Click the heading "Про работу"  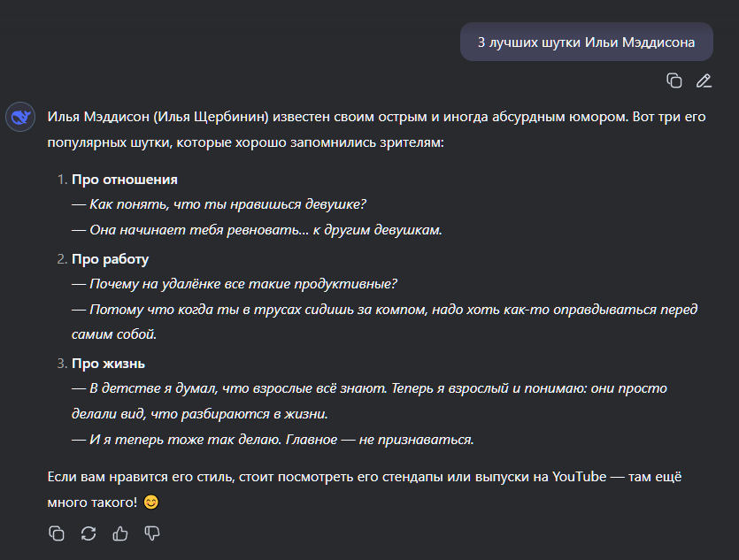(110, 259)
